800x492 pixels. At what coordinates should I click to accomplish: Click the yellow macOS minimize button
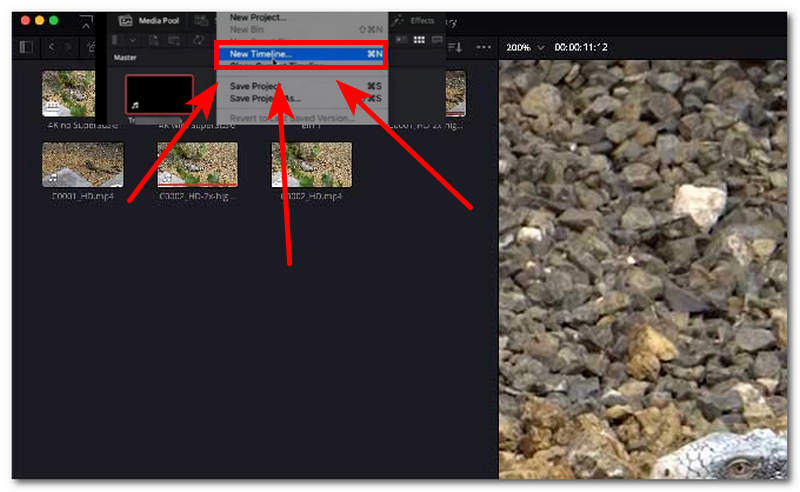(39, 20)
